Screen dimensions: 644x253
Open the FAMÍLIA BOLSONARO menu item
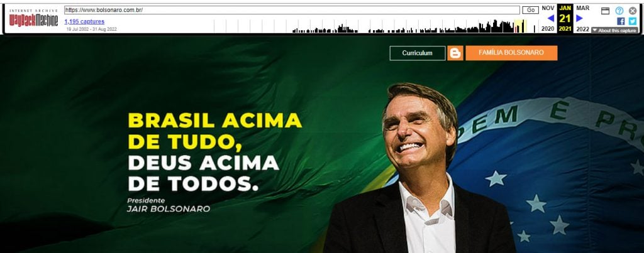click(511, 53)
